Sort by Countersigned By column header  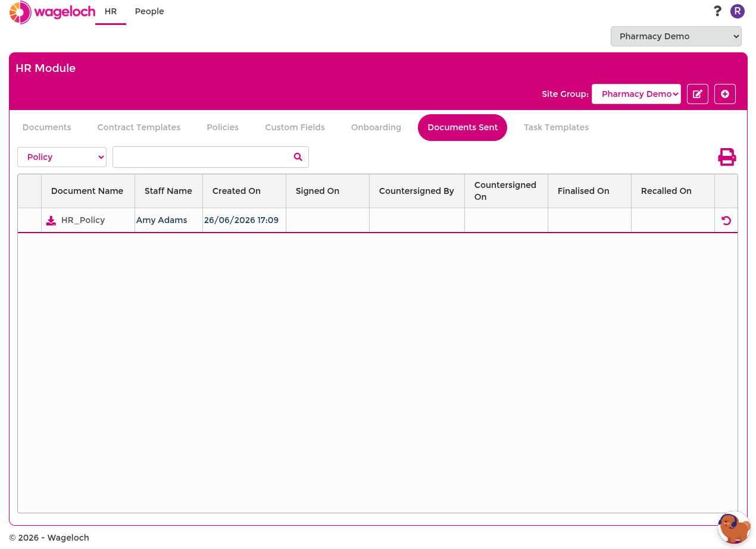click(x=417, y=191)
